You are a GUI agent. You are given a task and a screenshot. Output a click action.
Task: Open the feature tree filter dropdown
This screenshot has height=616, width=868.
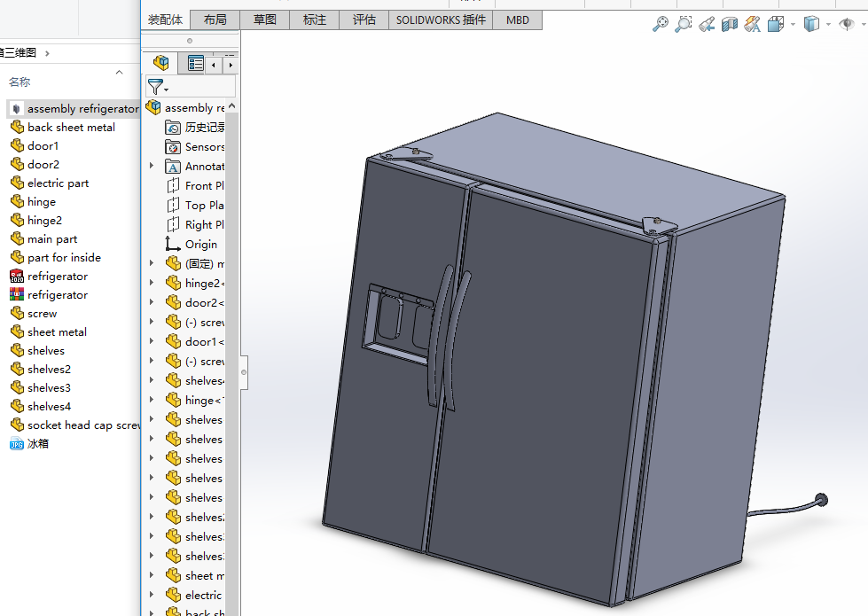pos(157,87)
